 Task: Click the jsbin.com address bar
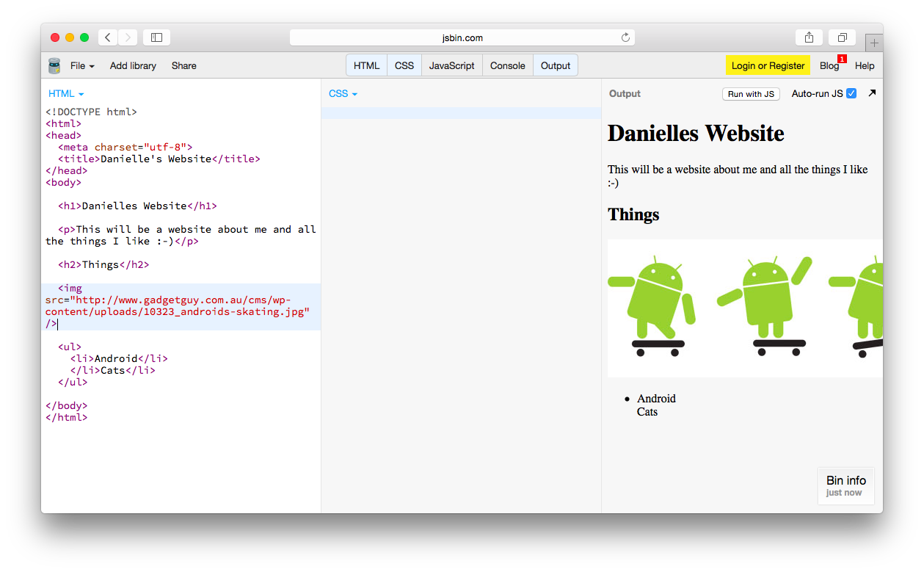tap(462, 37)
